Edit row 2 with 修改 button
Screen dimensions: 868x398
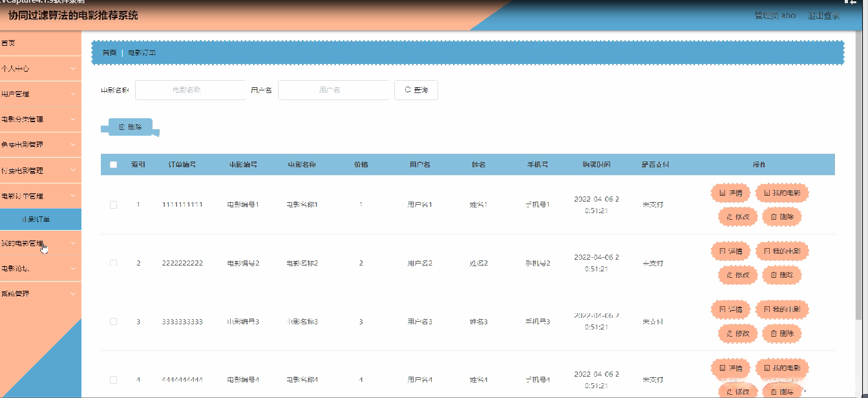pyautogui.click(x=737, y=275)
